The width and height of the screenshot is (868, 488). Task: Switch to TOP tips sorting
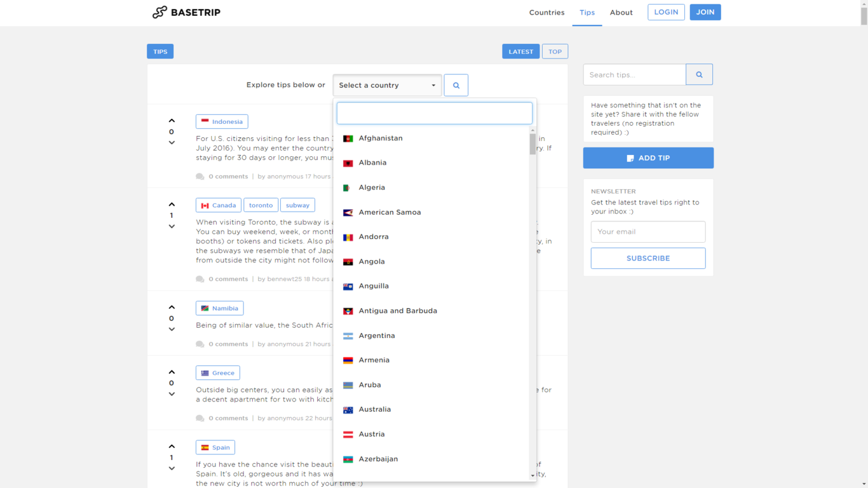555,51
